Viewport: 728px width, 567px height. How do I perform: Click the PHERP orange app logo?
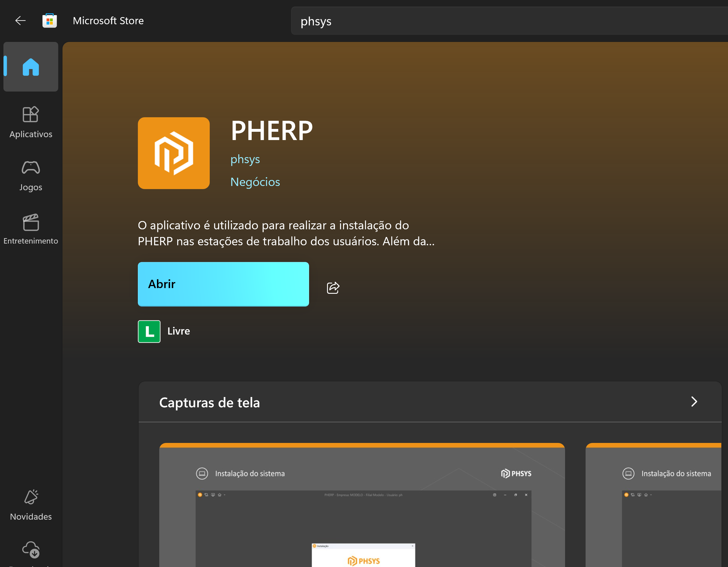pos(174,153)
